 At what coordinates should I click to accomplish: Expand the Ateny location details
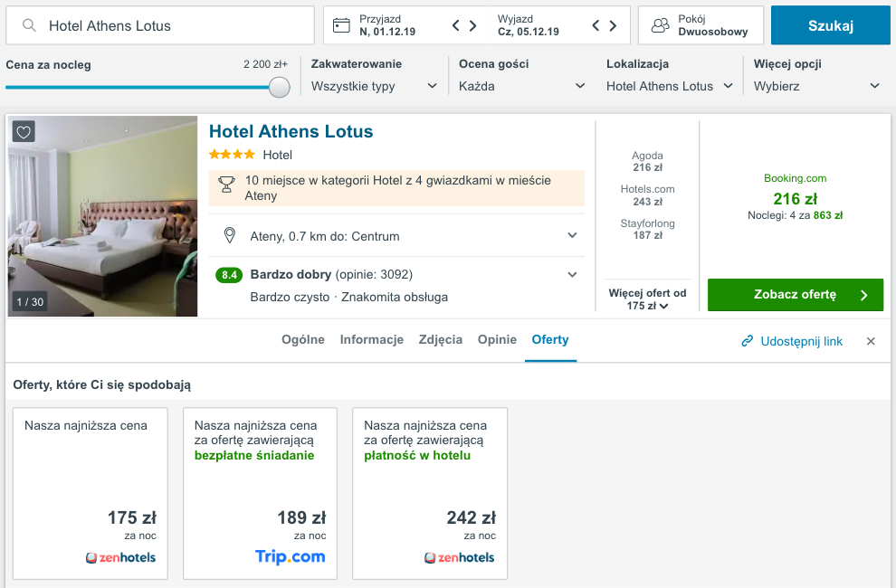(x=572, y=236)
